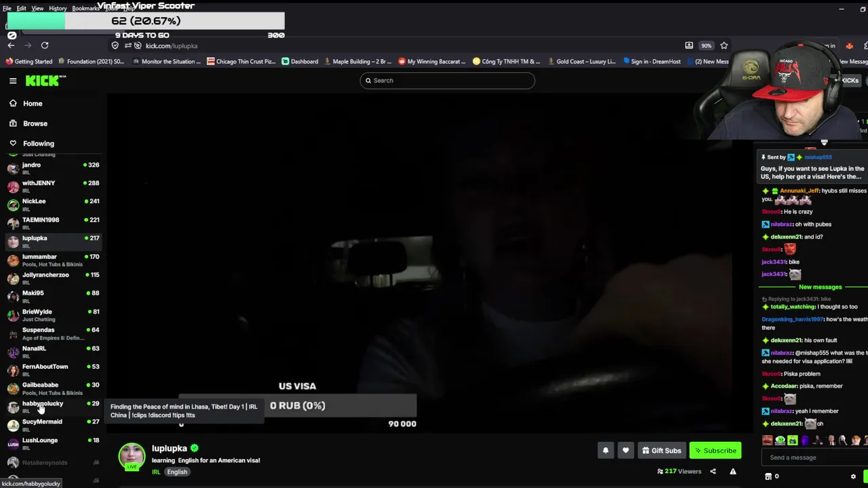The image size is (868, 488).
Task: Jump to New messages in chat
Action: (x=820, y=287)
